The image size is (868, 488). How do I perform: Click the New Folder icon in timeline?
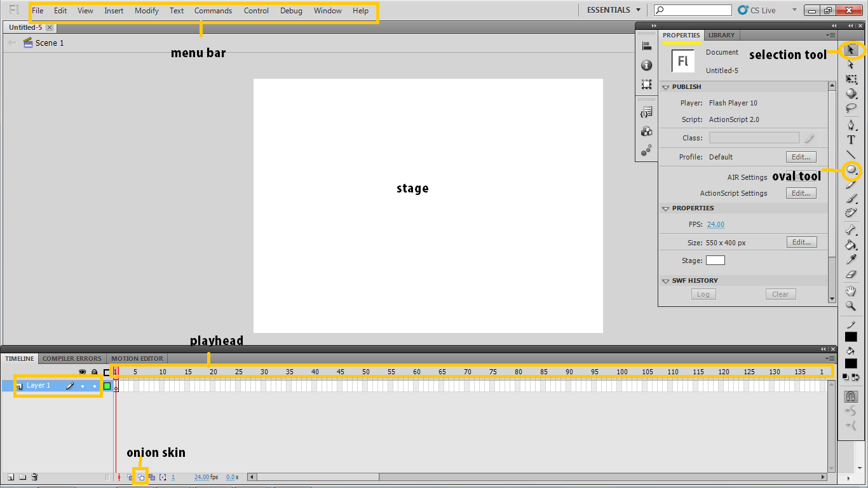(x=23, y=477)
